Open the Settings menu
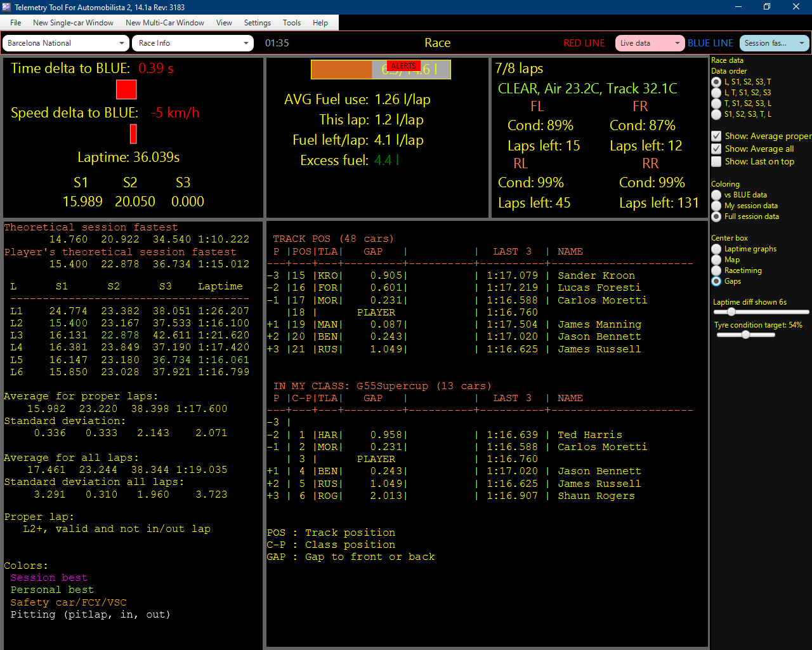The height and width of the screenshot is (650, 812). tap(258, 23)
